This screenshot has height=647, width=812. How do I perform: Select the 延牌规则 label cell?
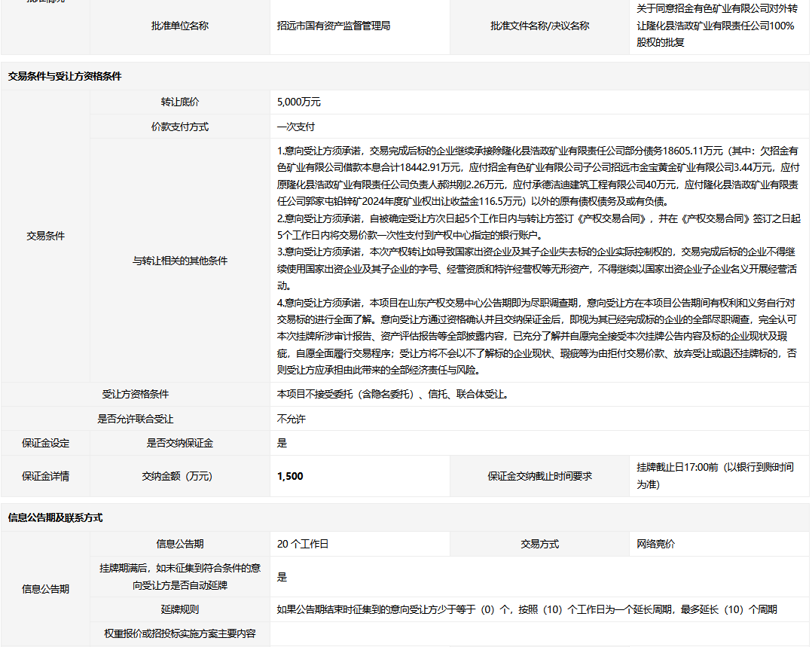tap(179, 609)
